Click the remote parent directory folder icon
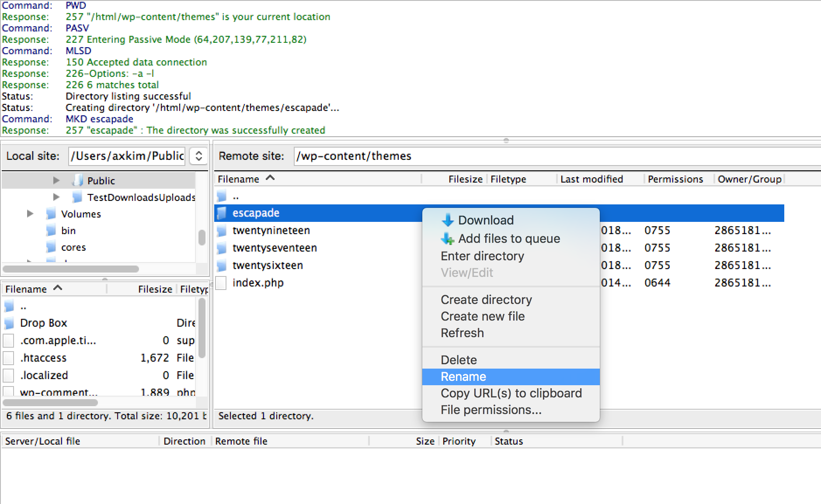 (x=222, y=196)
